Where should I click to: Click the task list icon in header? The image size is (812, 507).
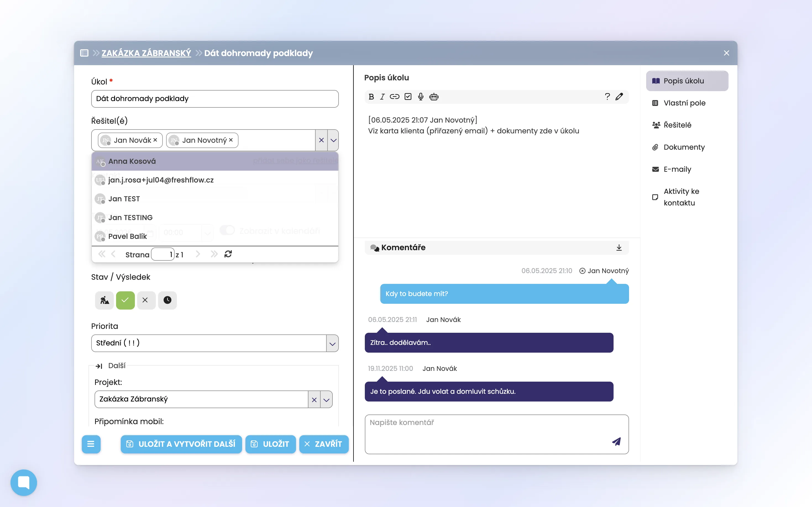84,53
